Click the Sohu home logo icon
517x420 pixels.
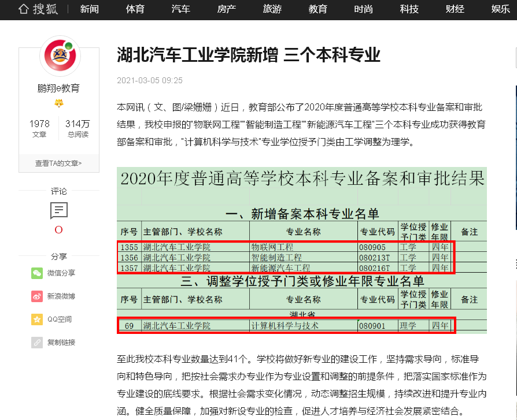(x=24, y=9)
